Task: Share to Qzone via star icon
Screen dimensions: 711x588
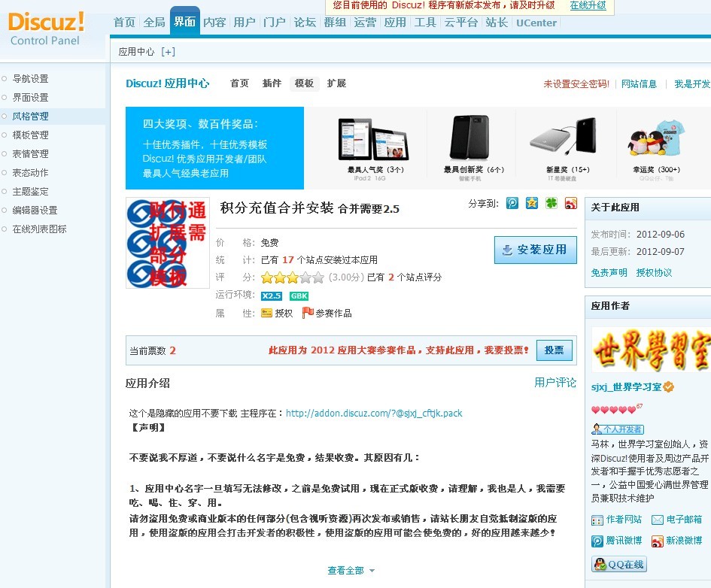Action: [532, 203]
